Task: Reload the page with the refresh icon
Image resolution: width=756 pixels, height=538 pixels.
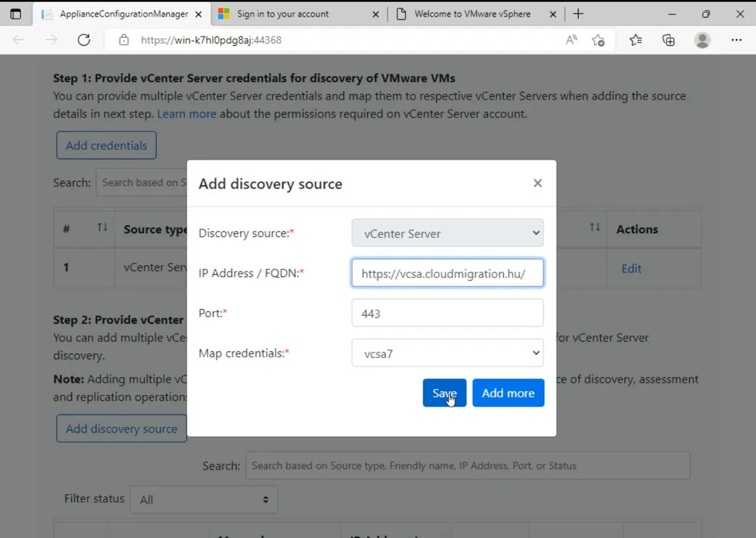Action: coord(84,40)
